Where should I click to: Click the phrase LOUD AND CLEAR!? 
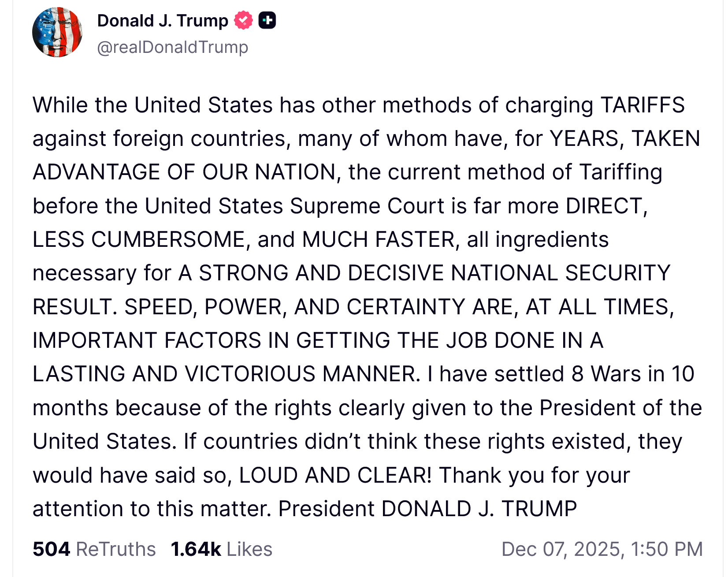(x=335, y=475)
